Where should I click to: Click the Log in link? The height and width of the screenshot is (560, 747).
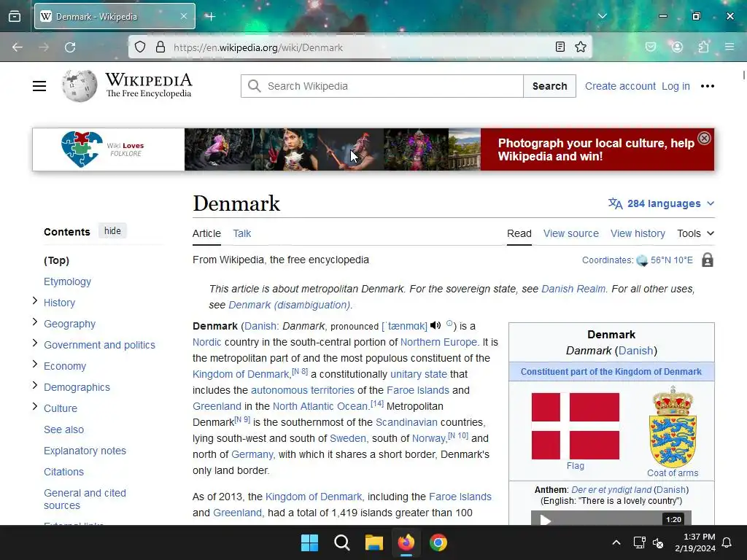coord(676,86)
